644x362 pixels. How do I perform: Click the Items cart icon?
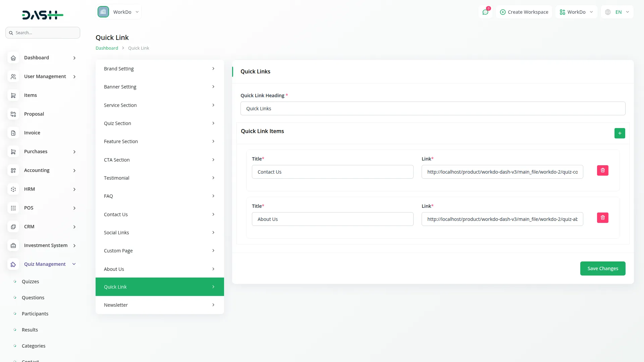pos(13,95)
